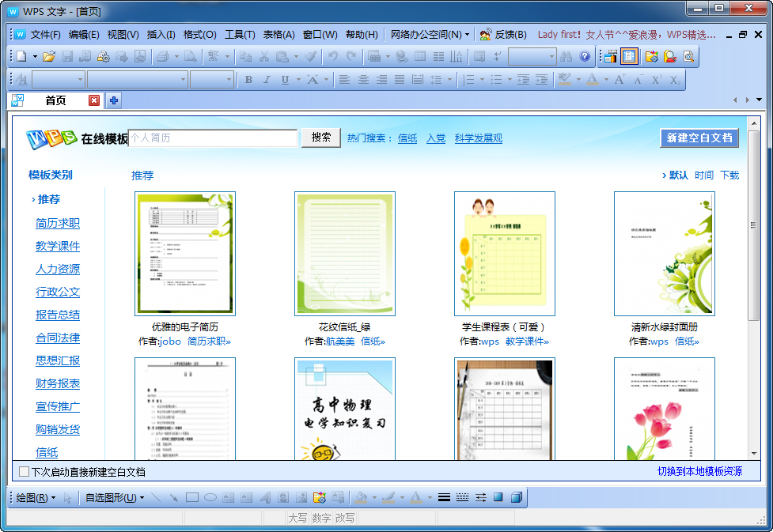Open the 教学课件 category link in the sidebar

tap(58, 246)
